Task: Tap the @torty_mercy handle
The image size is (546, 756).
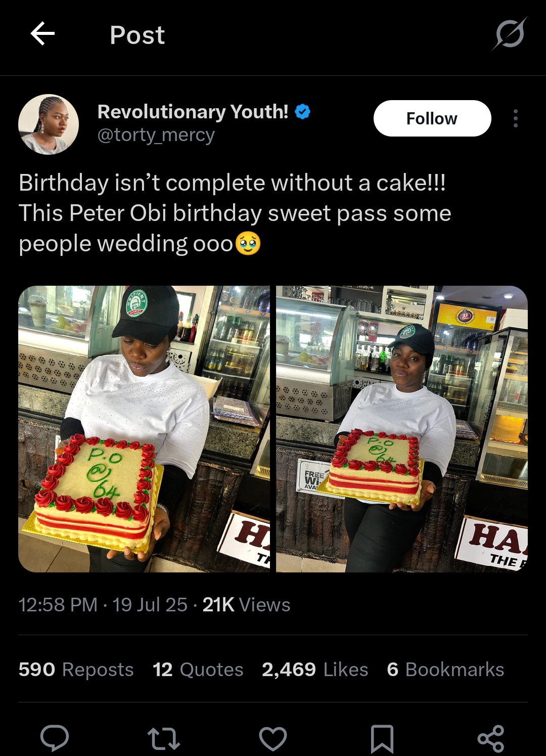Action: point(156,135)
